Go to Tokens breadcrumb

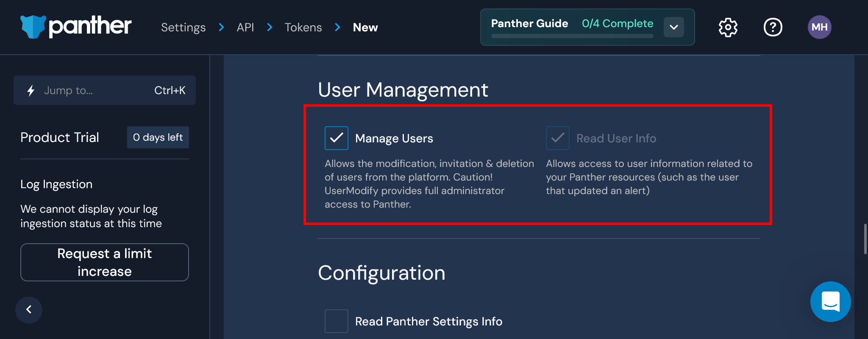[303, 28]
